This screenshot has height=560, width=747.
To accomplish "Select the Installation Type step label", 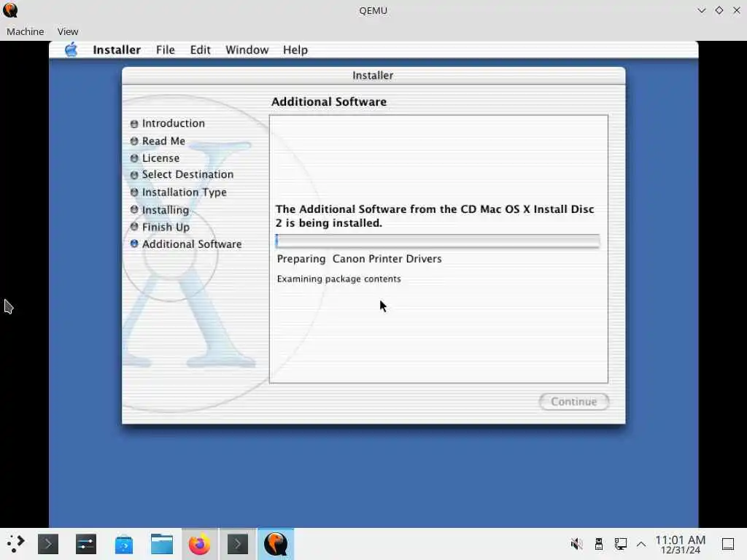I will pos(184,192).
